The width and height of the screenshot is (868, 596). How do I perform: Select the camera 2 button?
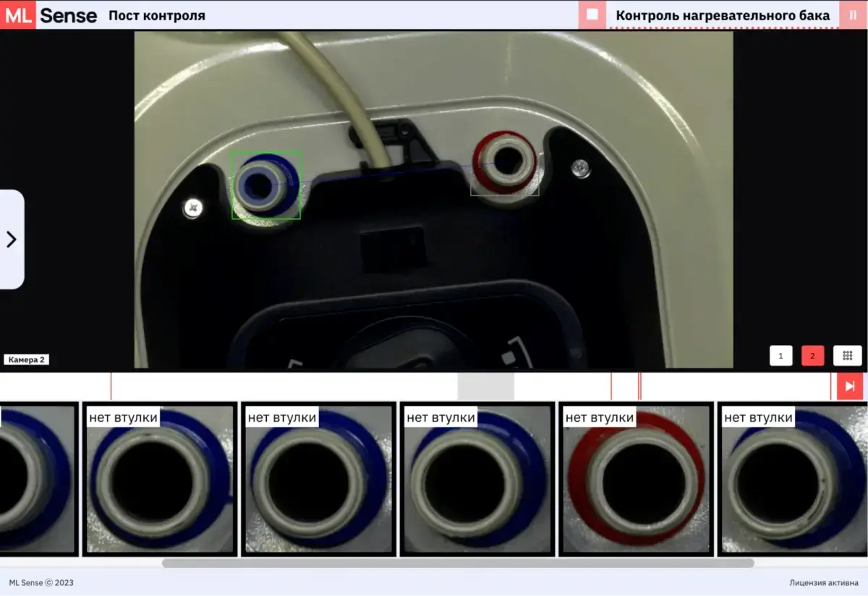[812, 356]
